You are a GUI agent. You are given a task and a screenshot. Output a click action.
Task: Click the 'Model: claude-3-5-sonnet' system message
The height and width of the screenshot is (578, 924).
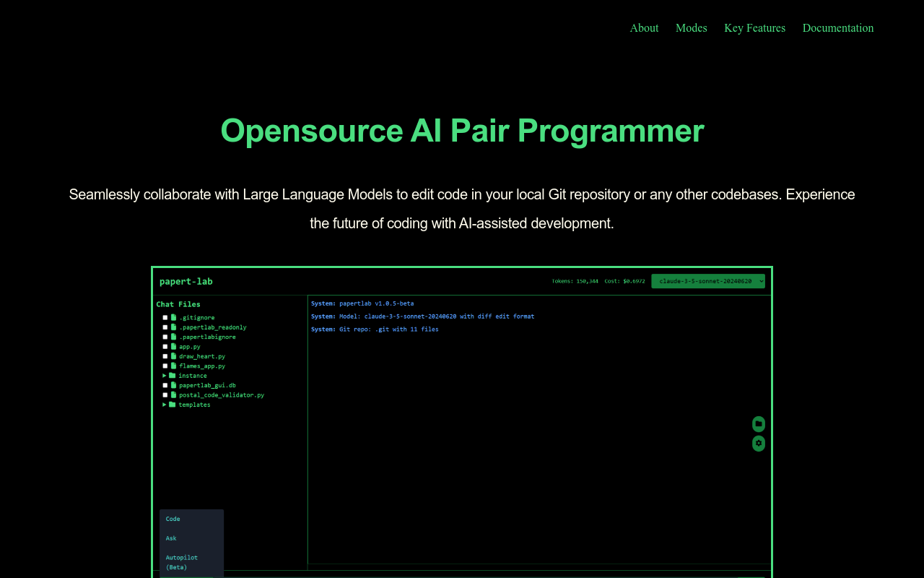point(423,316)
